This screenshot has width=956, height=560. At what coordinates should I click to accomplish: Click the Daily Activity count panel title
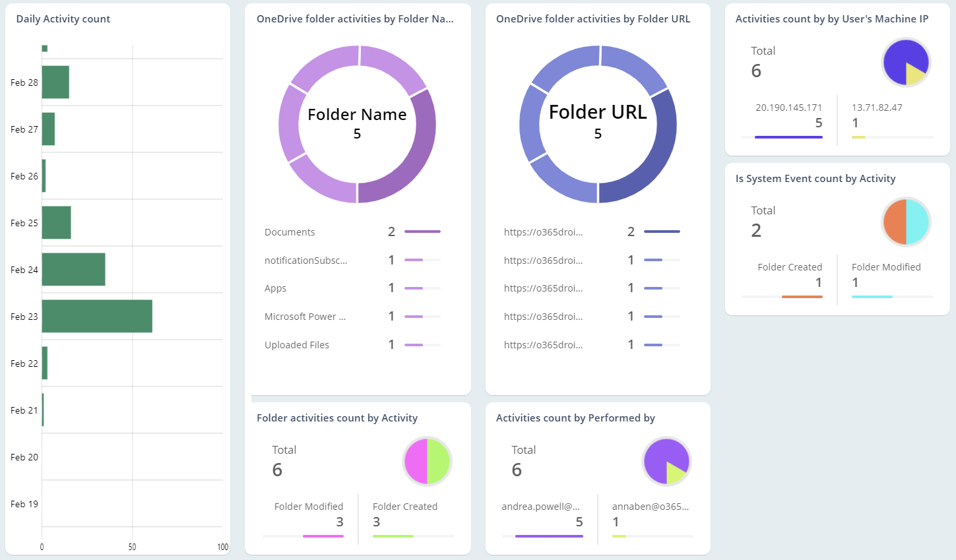63,18
